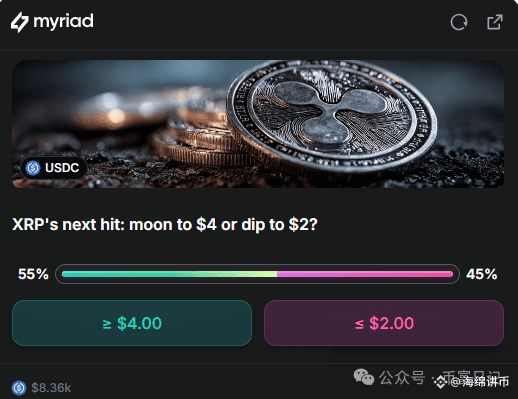This screenshot has width=518, height=399.
Task: Click the XRP coin banner image
Action: point(258,124)
